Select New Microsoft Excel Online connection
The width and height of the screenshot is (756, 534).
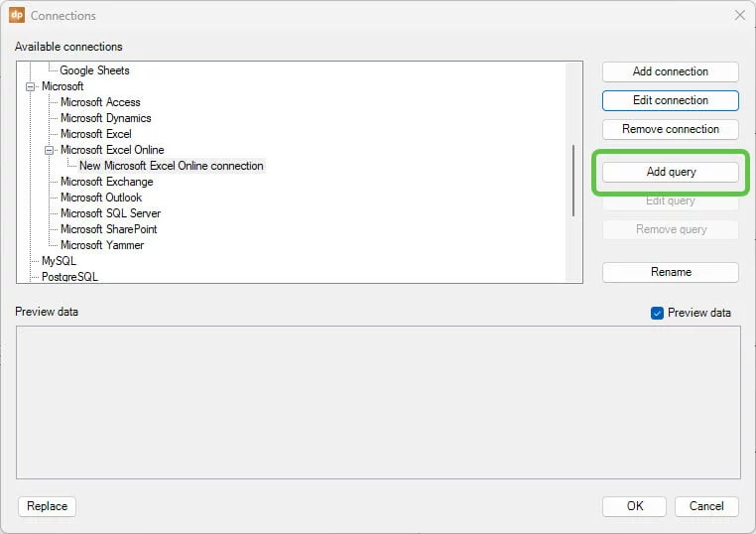point(172,166)
